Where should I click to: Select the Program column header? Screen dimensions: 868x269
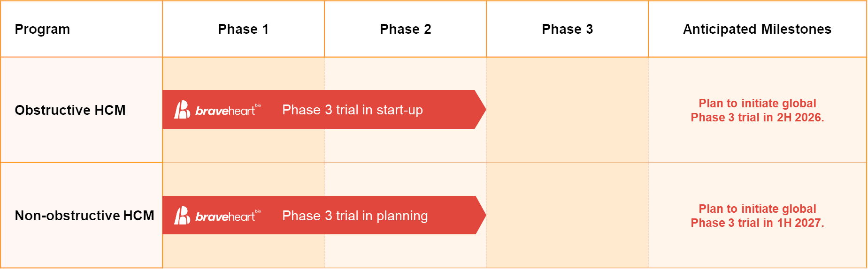[x=42, y=29]
